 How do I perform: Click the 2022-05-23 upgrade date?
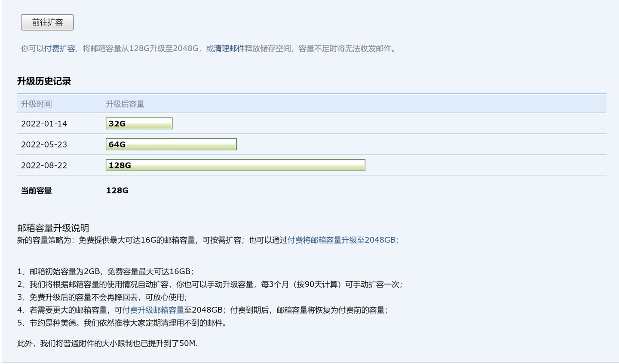point(44,144)
